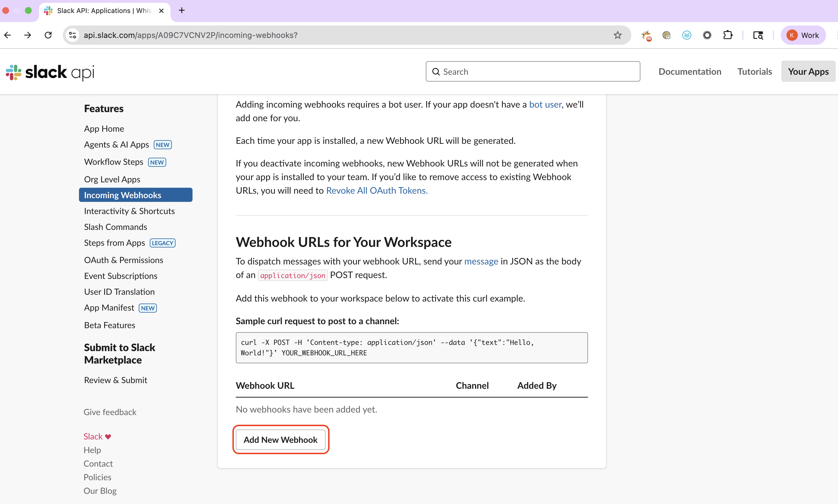Click Add New Webhook button
Image resolution: width=838 pixels, height=504 pixels.
pos(281,439)
